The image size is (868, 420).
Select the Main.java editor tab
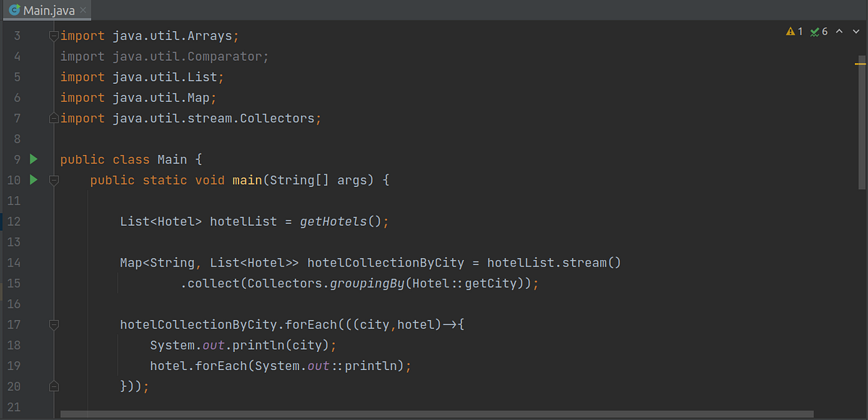tap(43, 11)
